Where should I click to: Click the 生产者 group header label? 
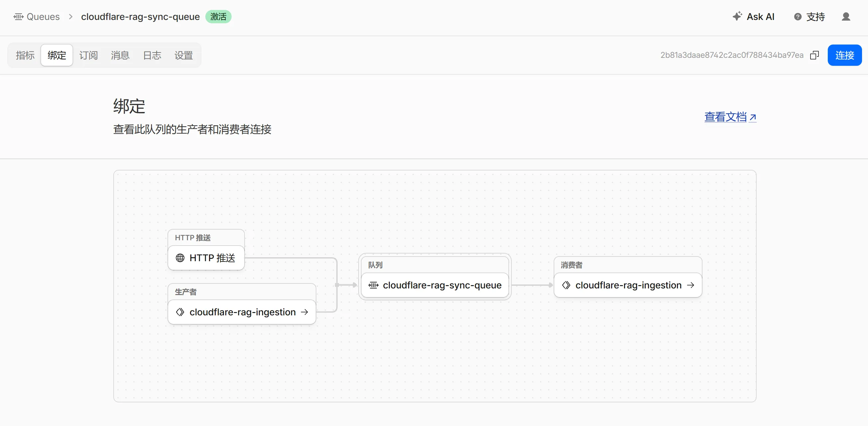185,292
